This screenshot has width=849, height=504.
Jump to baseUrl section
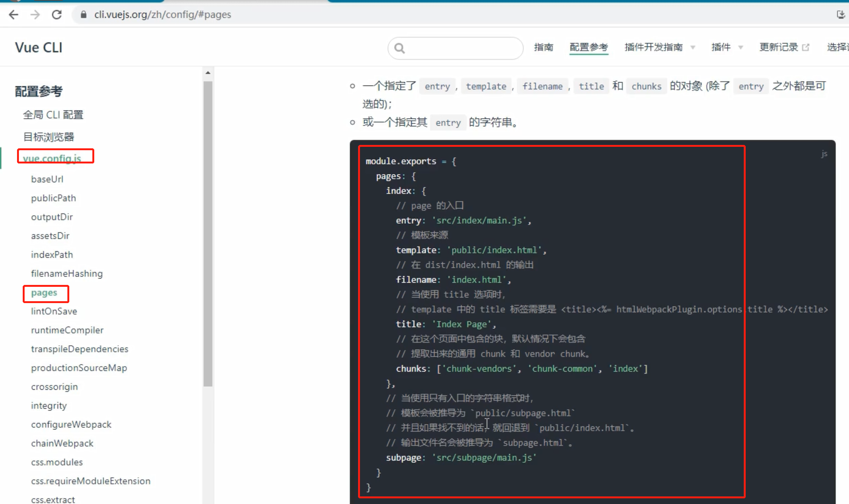coord(47,179)
